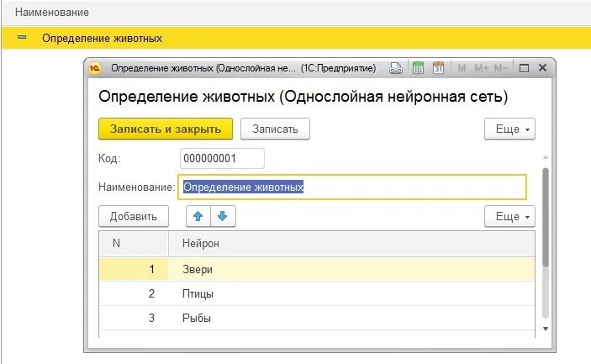Image resolution: width=591 pixels, height=364 pixels.
Task: Click the M- memory subtract button
Action: click(x=500, y=68)
